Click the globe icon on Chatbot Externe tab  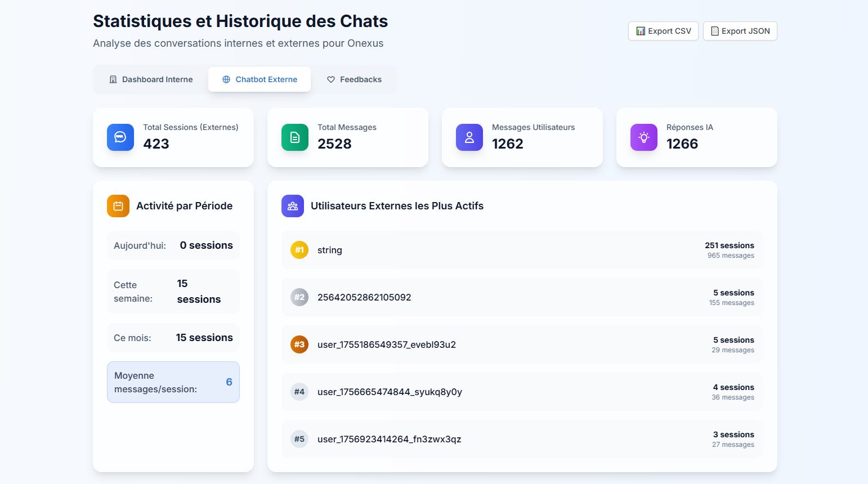226,79
